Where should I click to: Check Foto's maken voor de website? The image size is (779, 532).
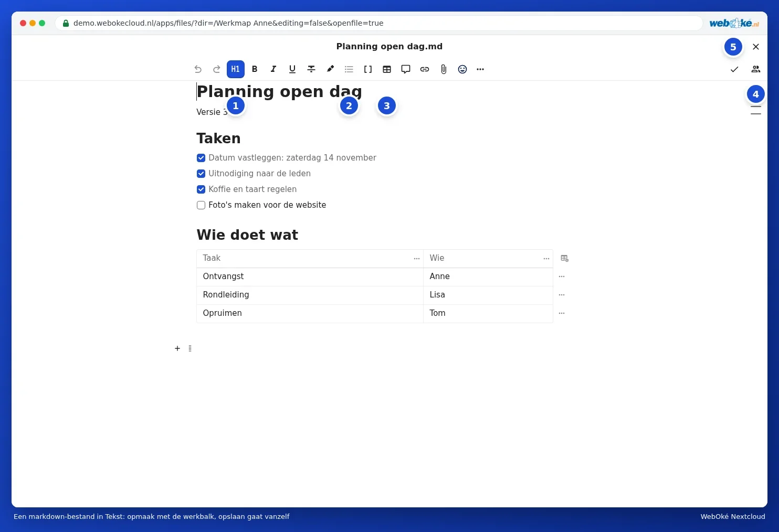pos(201,205)
